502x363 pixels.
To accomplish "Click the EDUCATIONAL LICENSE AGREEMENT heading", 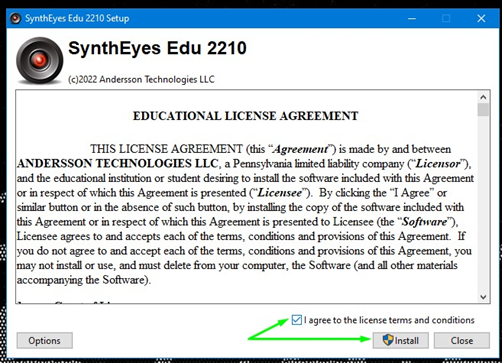I will pos(245,116).
